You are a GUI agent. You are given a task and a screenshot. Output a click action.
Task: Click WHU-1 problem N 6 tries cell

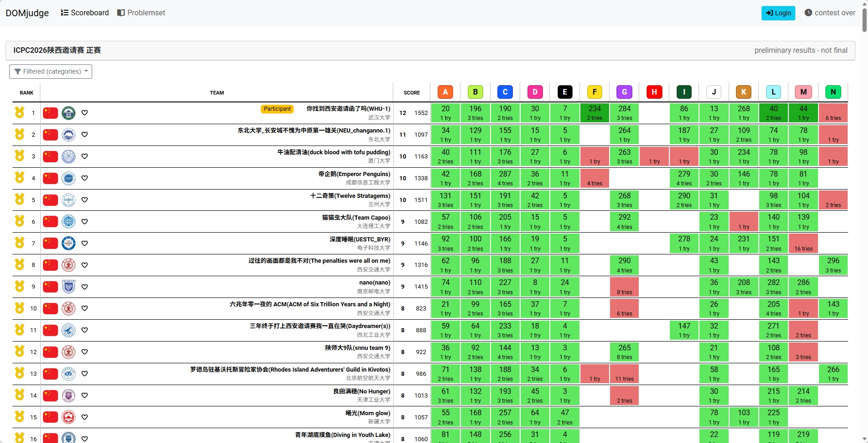point(833,113)
